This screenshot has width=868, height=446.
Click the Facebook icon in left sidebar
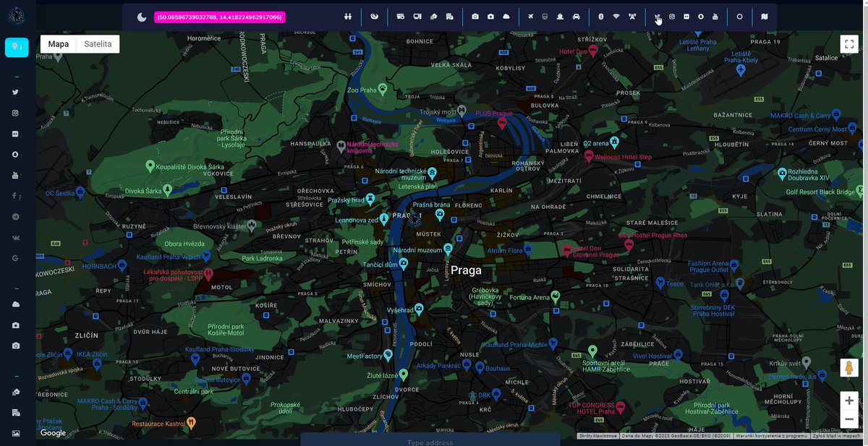15,196
